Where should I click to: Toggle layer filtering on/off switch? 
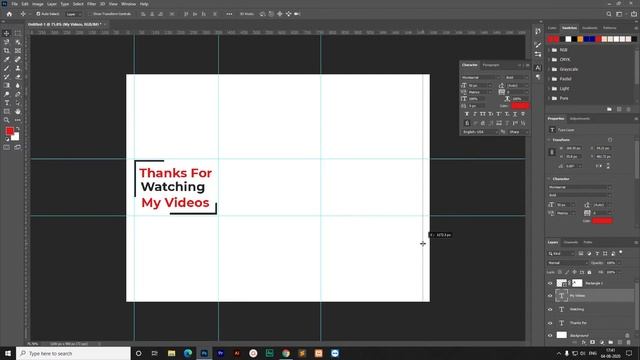621,253
